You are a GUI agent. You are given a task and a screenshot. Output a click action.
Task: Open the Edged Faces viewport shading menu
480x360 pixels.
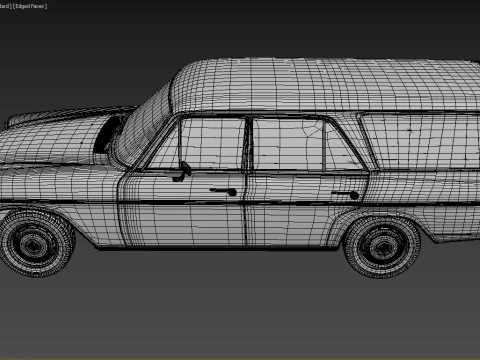[30, 6]
